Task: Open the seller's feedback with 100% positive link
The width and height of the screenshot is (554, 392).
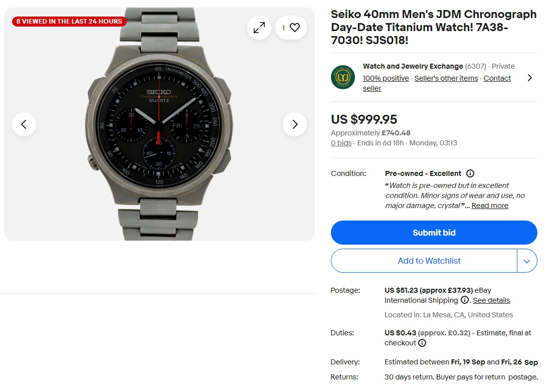Action: pyautogui.click(x=386, y=78)
